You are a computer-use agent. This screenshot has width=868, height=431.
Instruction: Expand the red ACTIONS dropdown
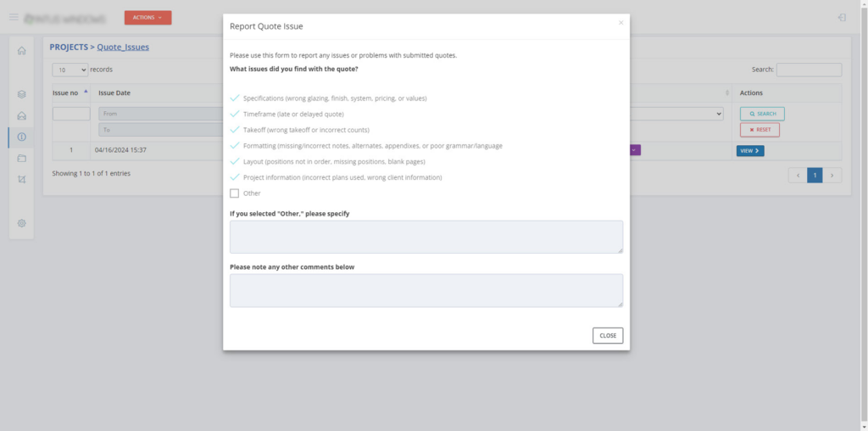coord(147,17)
